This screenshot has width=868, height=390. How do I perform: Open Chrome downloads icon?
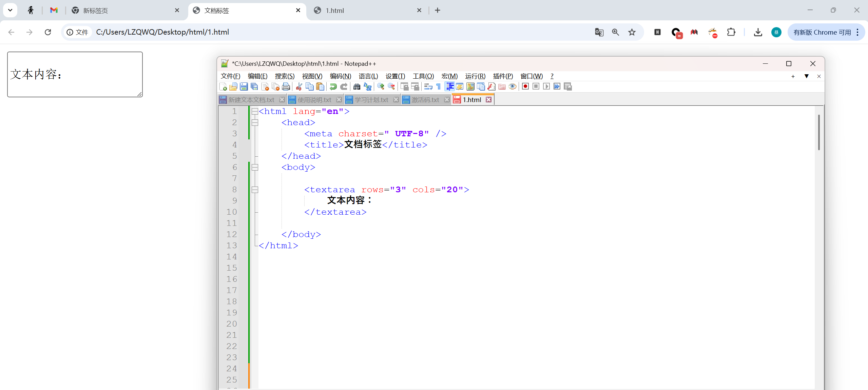[758, 32]
